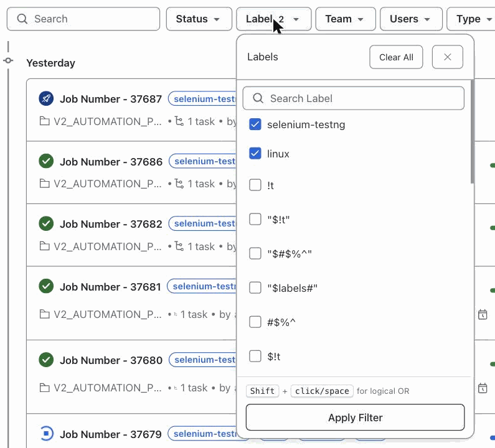Click into the Search Label input field
The height and width of the screenshot is (448, 495).
354,98
